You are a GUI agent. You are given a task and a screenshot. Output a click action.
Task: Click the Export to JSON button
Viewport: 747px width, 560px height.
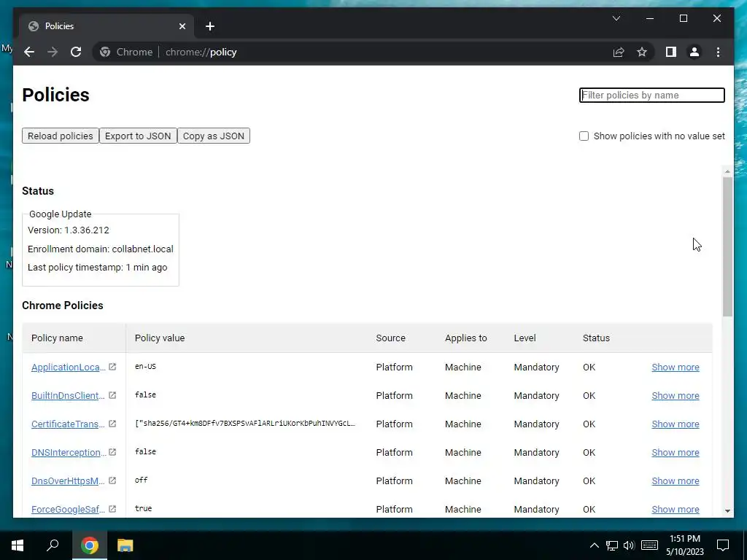tap(138, 136)
